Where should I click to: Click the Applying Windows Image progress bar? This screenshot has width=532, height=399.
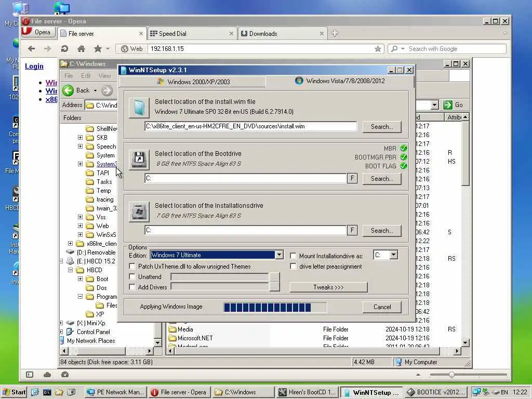coord(275,307)
